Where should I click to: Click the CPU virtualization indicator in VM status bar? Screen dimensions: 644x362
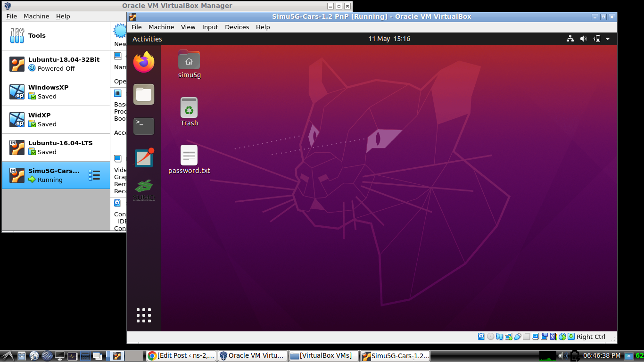[553, 337]
